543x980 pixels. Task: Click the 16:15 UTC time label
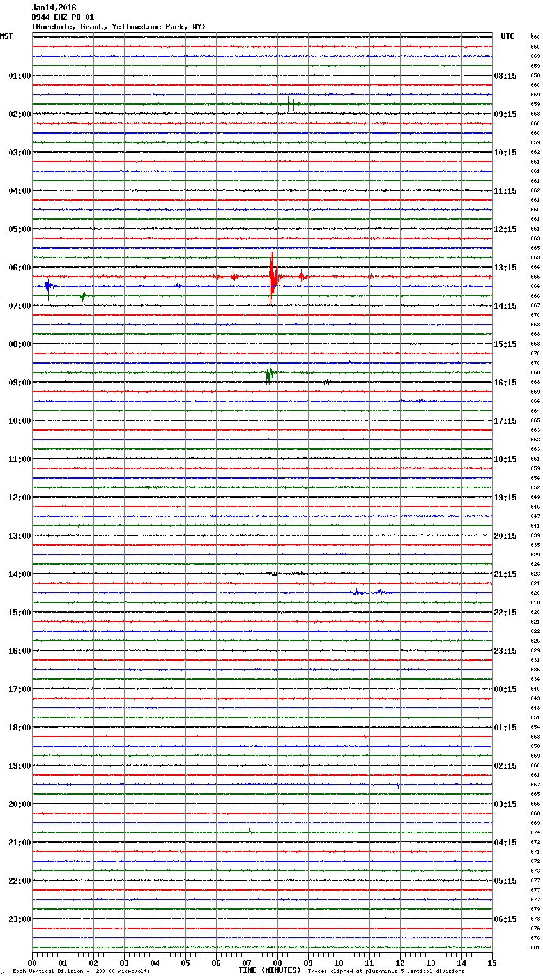pos(505,383)
